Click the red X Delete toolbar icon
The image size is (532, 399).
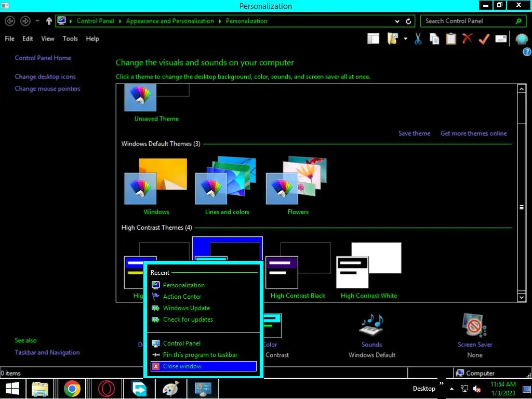pos(467,38)
